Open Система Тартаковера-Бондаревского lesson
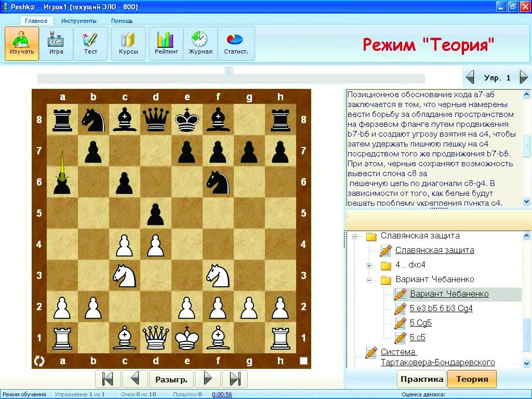 pyautogui.click(x=437, y=357)
